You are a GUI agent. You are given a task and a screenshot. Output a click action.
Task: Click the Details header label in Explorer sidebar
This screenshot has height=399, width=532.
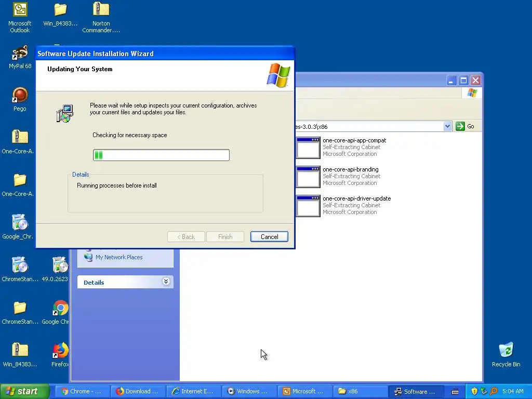pos(94,282)
